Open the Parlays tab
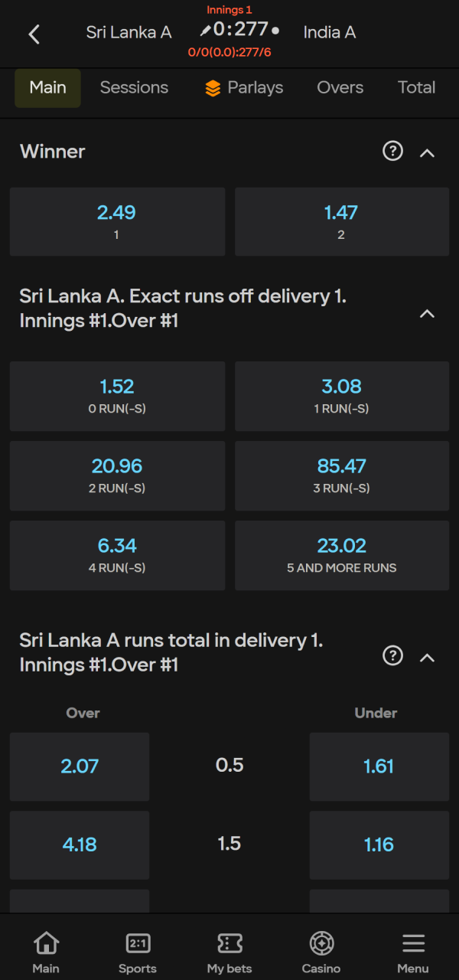Screen dimensions: 459x980 (x=244, y=88)
